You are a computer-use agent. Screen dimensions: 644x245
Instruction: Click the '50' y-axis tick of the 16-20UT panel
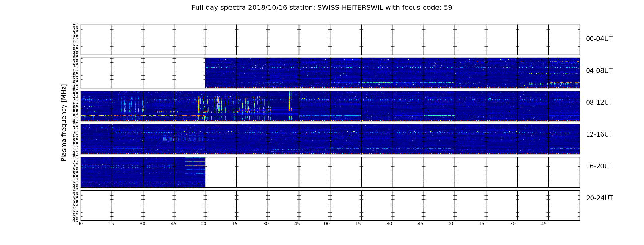click(x=75, y=183)
